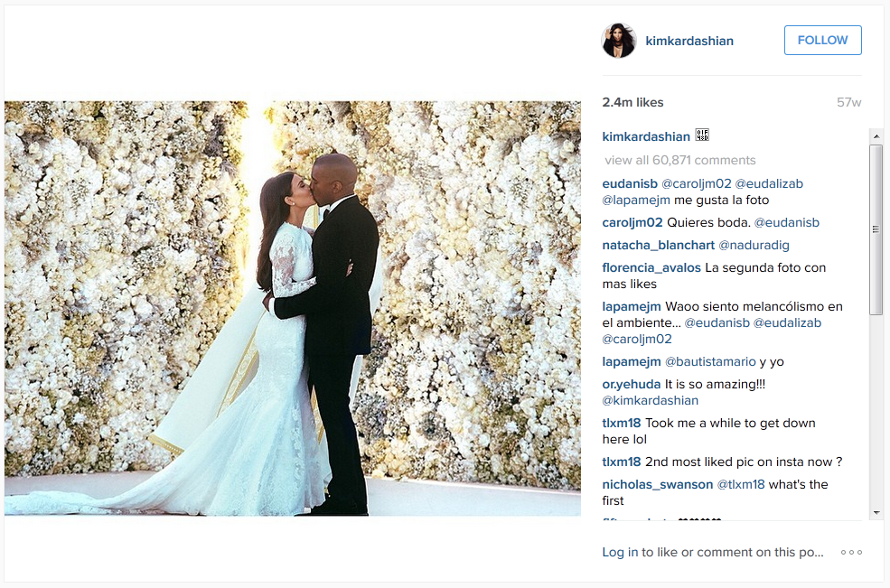
Task: Open nicholas_swanson commenter profile
Action: point(657,485)
